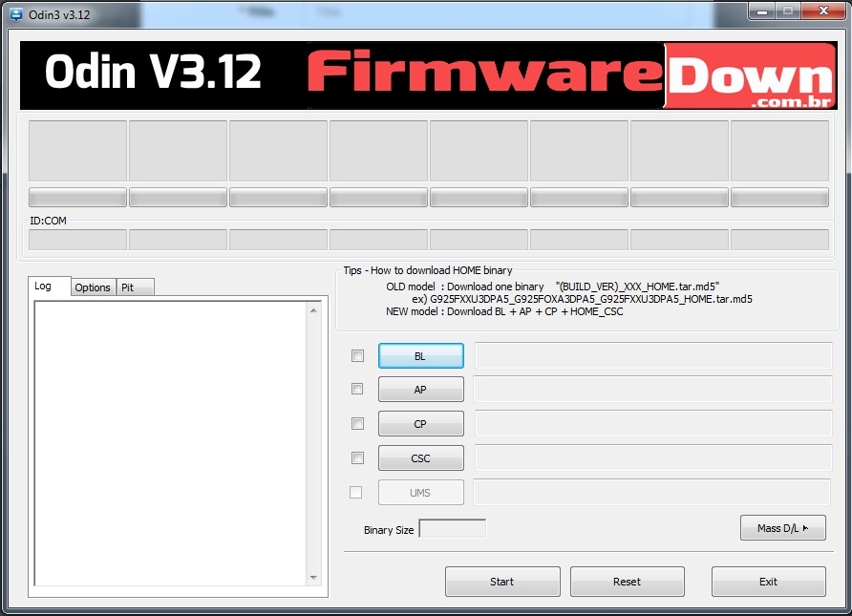
Task: Click the Binary Size field
Action: click(x=452, y=529)
